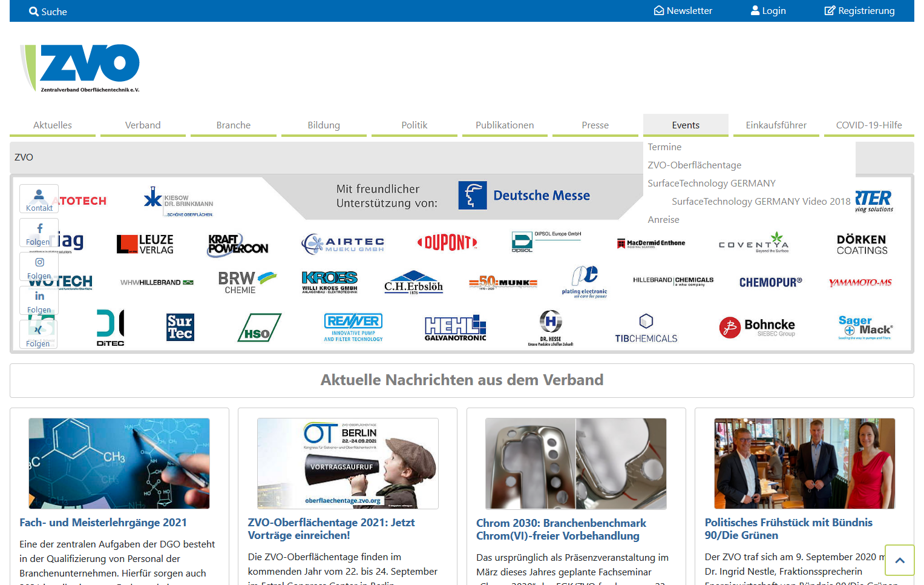The height and width of the screenshot is (585, 924).
Task: Open the Events menu
Action: tap(686, 125)
